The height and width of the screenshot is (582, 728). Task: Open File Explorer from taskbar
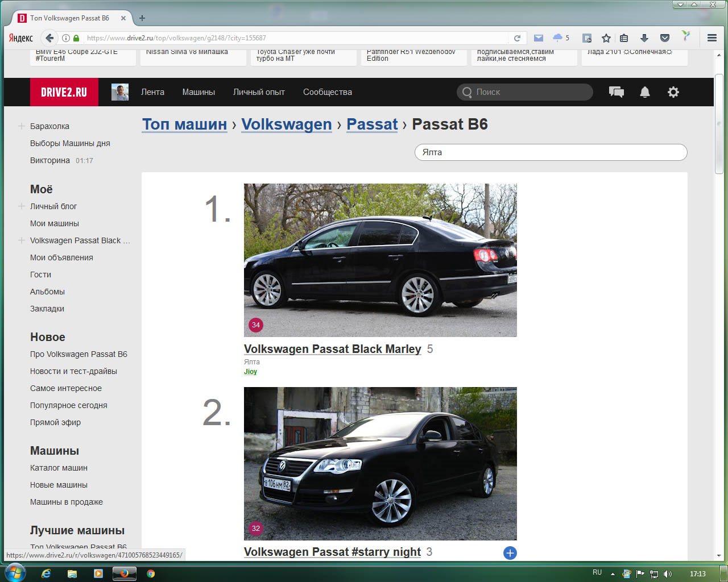pyautogui.click(x=72, y=573)
